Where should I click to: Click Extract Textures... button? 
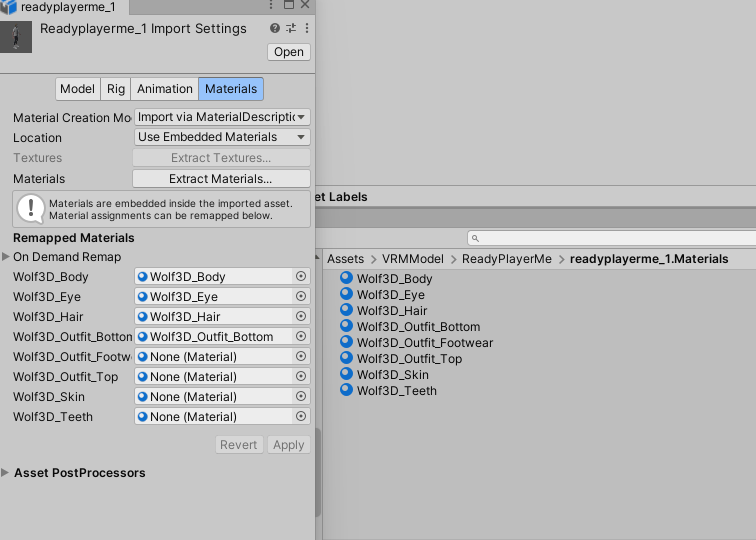coord(221,158)
